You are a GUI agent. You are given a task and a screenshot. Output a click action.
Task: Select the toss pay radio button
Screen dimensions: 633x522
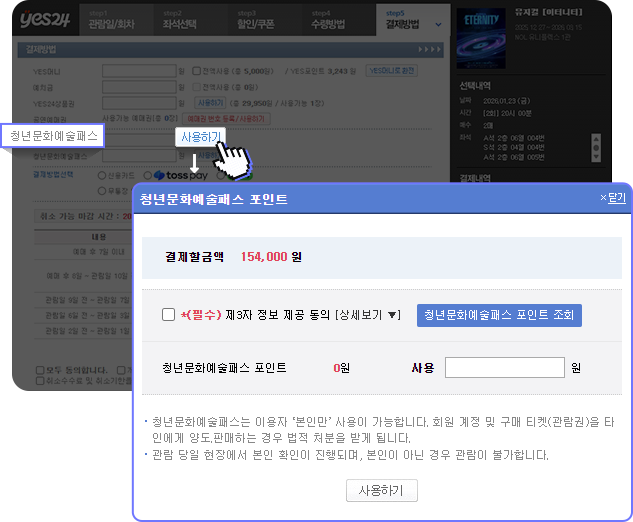148,175
